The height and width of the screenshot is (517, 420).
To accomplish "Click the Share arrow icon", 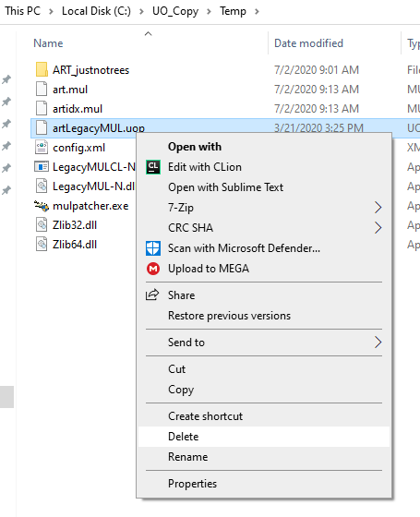I will [x=152, y=295].
